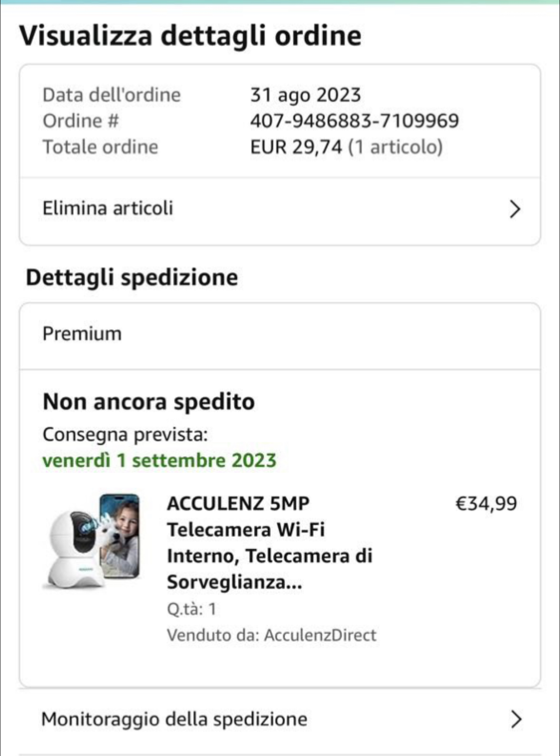Click the Non ancora spedito status
The width and height of the screenshot is (560, 756).
tap(148, 401)
